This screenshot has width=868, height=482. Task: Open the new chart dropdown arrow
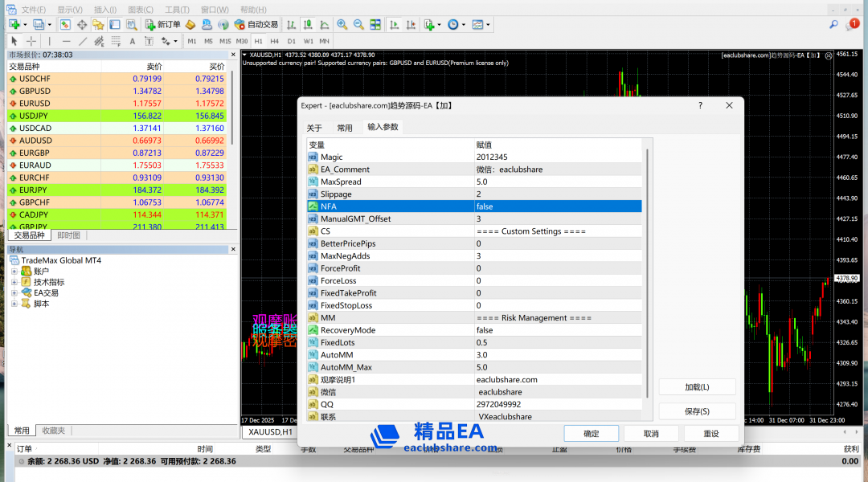[x=26, y=25]
